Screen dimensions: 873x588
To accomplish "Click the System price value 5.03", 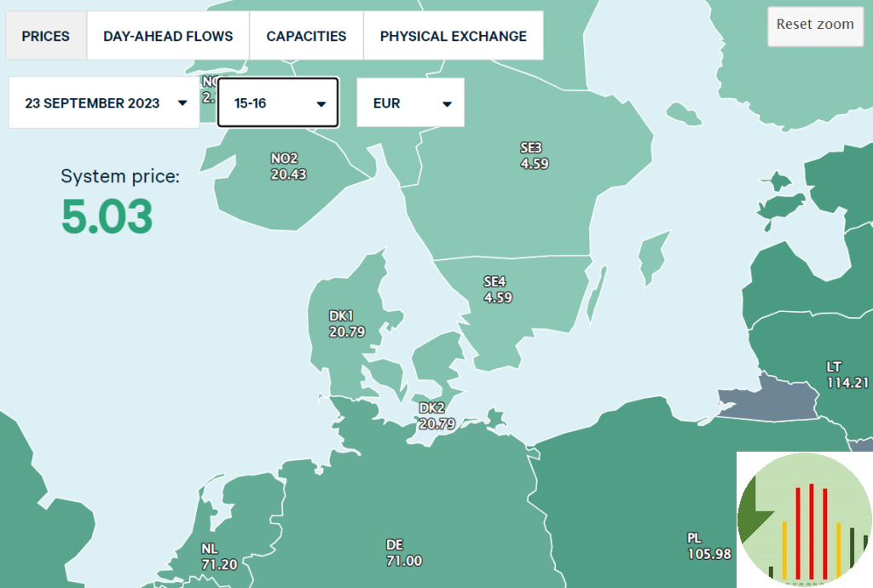I will pyautogui.click(x=107, y=216).
